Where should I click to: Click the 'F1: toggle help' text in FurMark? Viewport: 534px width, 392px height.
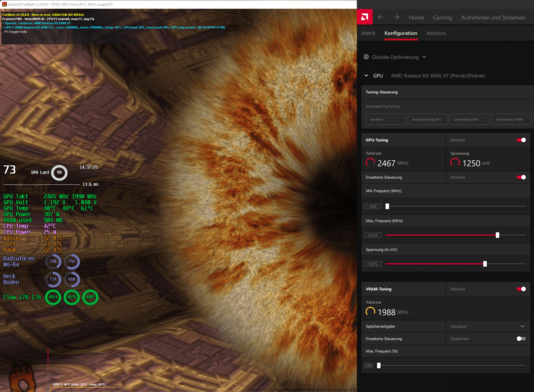click(x=15, y=32)
